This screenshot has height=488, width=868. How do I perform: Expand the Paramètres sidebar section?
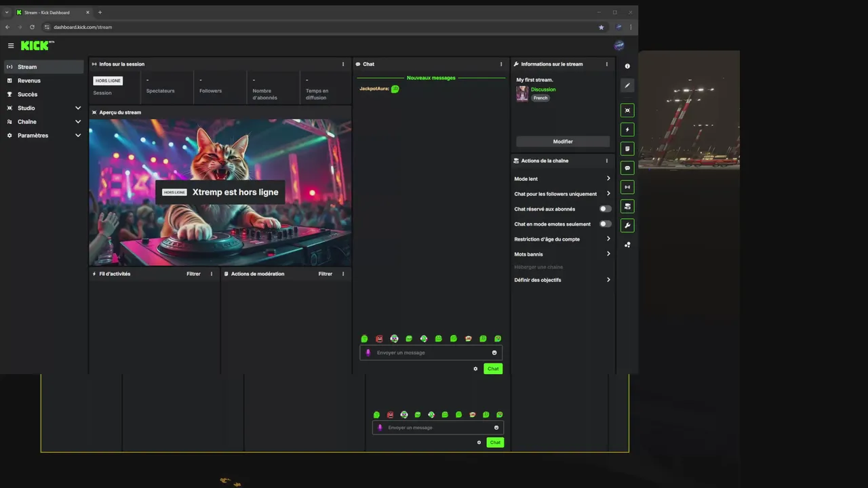pos(78,136)
